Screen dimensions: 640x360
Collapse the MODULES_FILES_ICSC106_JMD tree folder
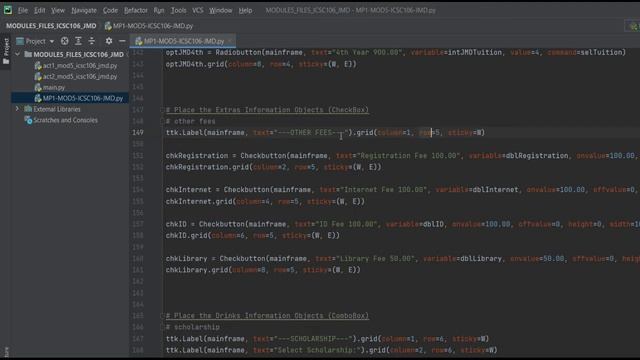18,54
